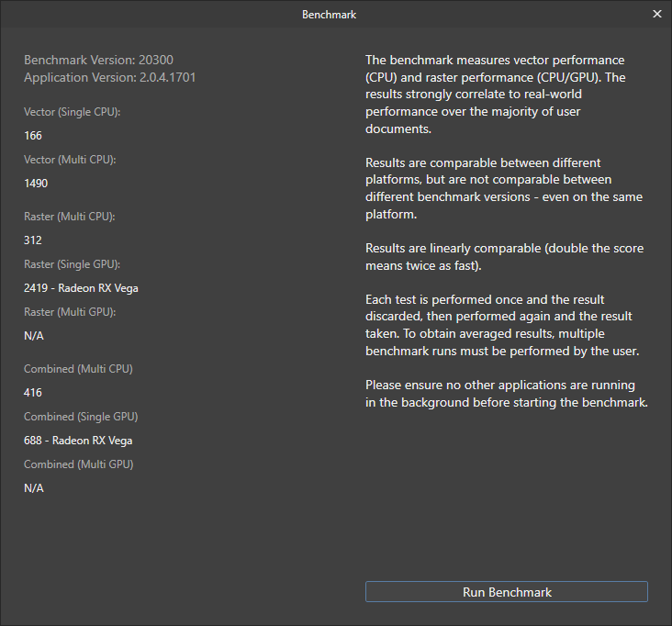Click the paragraph about linearly comparable results

(504, 257)
